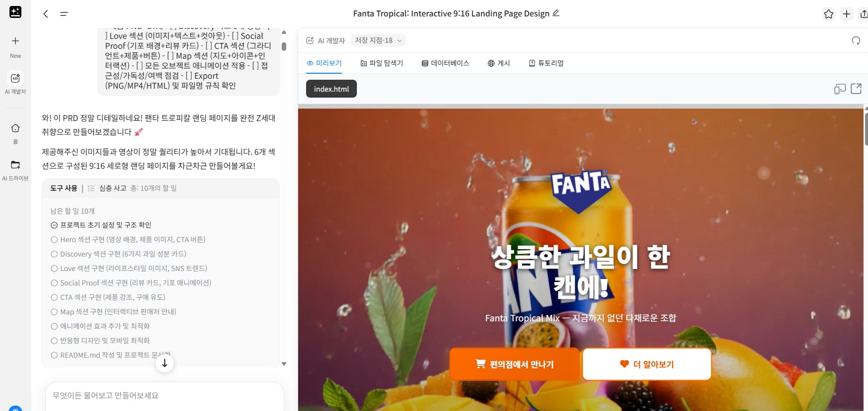The height and width of the screenshot is (411, 868).
Task: Click the shopping cart icon in preview
Action: pos(480,364)
